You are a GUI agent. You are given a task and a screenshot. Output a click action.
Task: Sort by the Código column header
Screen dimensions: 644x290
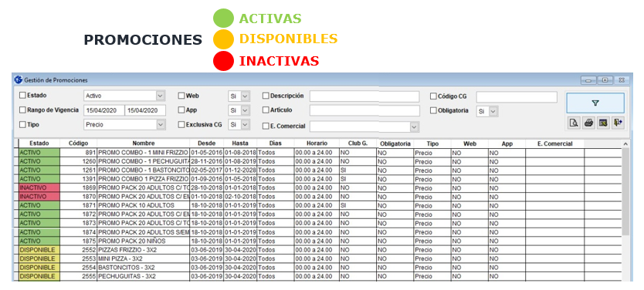[78, 143]
